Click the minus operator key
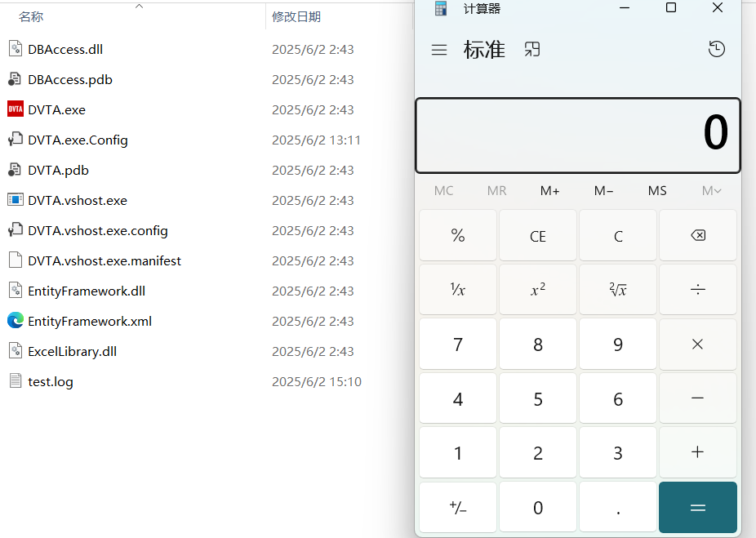Image resolution: width=756 pixels, height=538 pixels. tap(698, 398)
